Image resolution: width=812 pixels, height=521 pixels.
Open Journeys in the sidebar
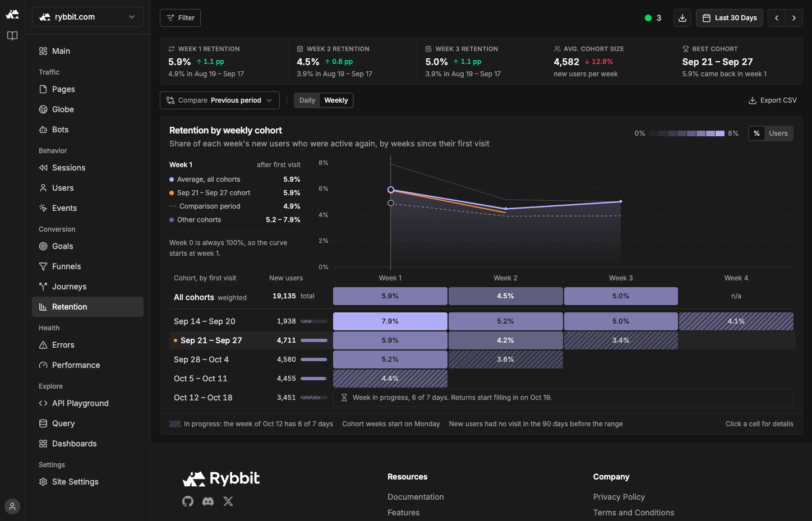point(87,287)
